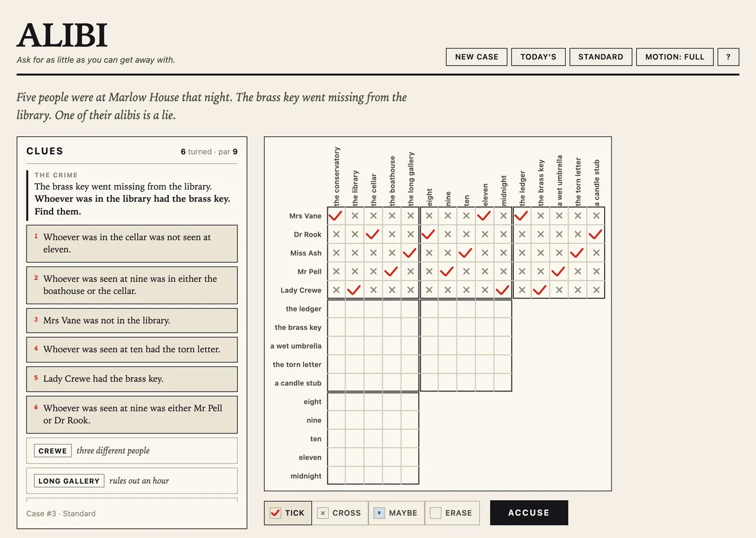The image size is (756, 538).
Task: Click Miss Ash's long gallery tick
Action: (410, 253)
